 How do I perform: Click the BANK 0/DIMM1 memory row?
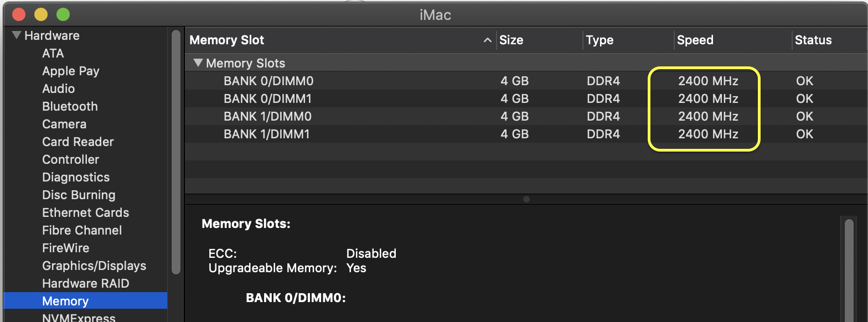coord(266,99)
